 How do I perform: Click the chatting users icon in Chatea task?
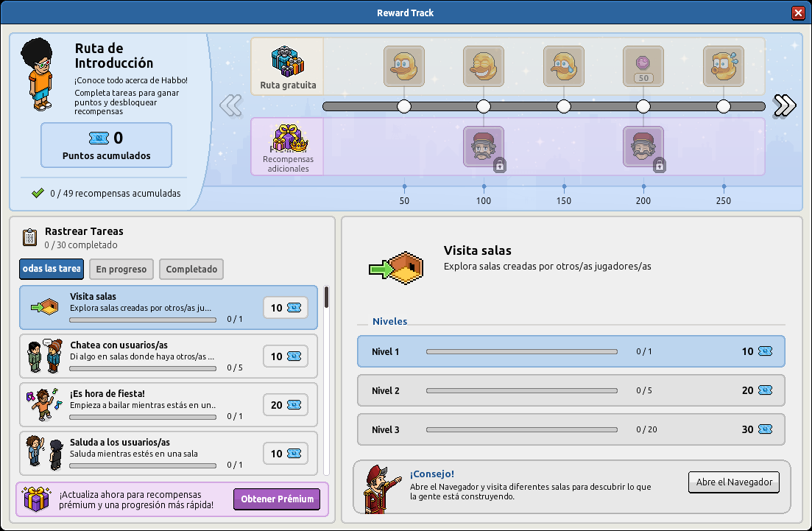(x=44, y=356)
